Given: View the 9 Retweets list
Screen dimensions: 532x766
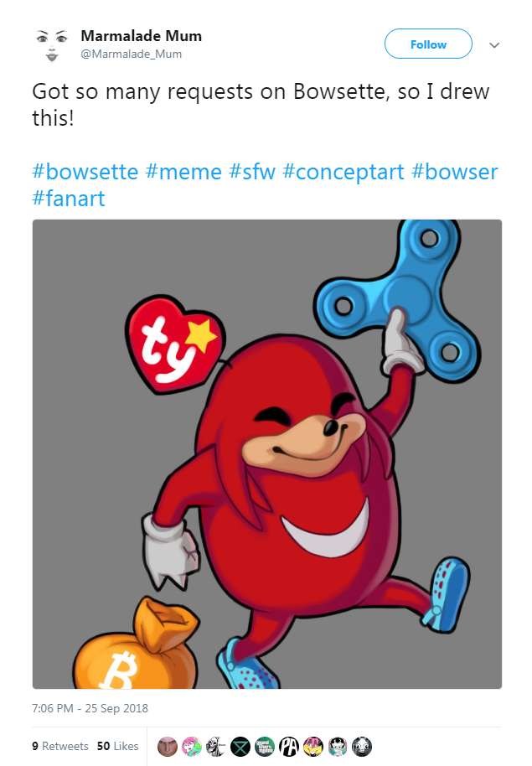Looking at the screenshot, I should point(60,746).
